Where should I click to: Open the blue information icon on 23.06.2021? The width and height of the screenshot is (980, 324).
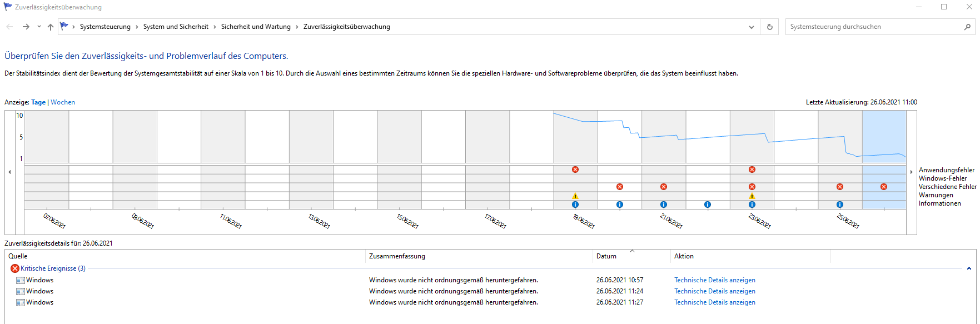coord(752,205)
